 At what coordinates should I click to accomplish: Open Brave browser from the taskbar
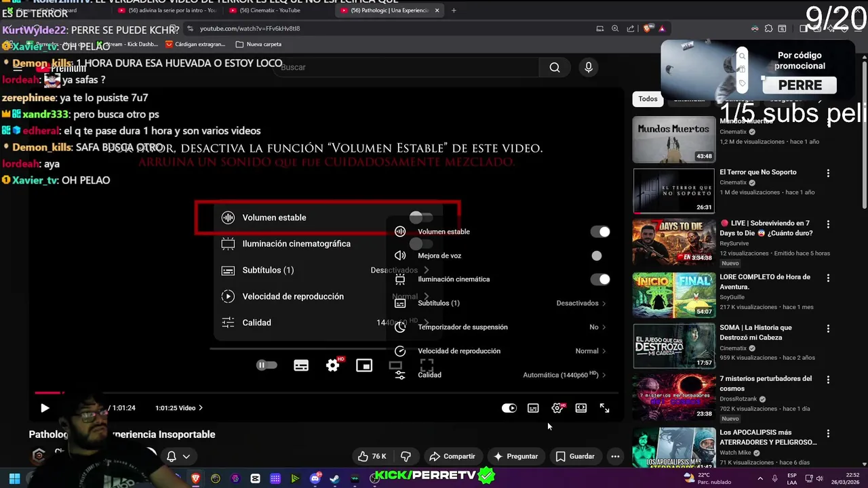pos(196,479)
